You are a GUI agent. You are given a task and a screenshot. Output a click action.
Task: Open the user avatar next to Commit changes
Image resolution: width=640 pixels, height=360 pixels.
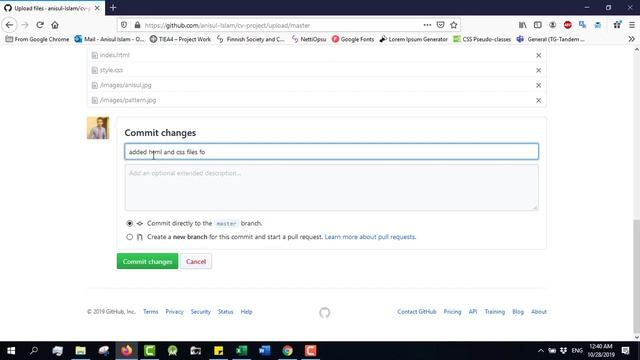(98, 128)
